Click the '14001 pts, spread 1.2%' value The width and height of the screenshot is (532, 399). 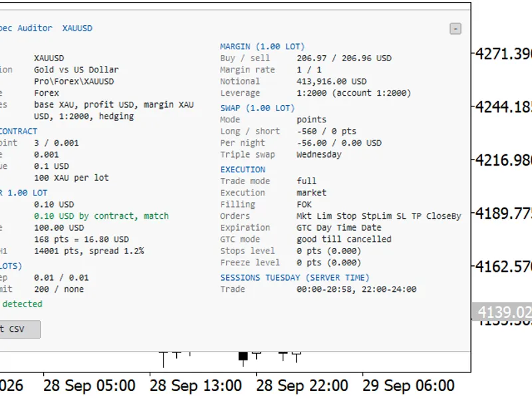pos(89,251)
